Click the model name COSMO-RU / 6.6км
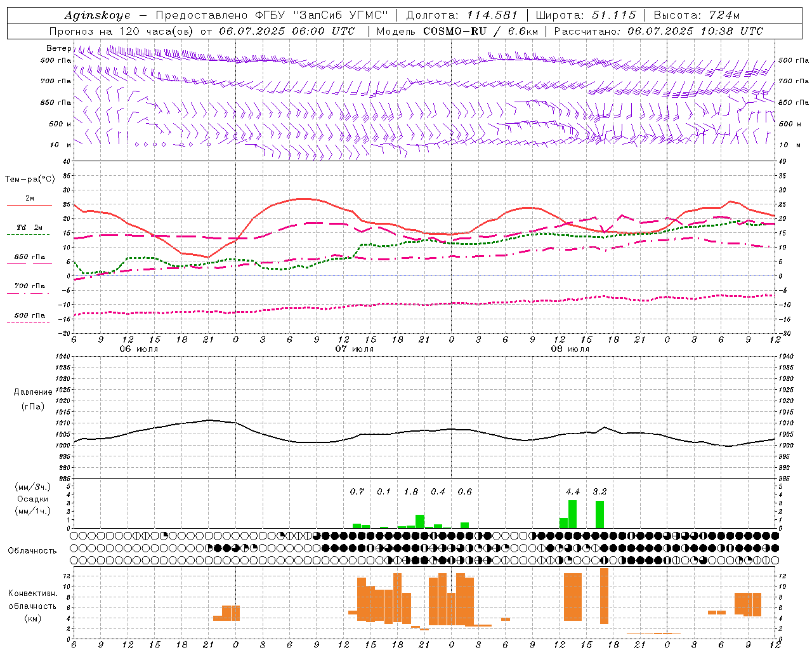Viewport: 812px width, 650px height. [481, 31]
